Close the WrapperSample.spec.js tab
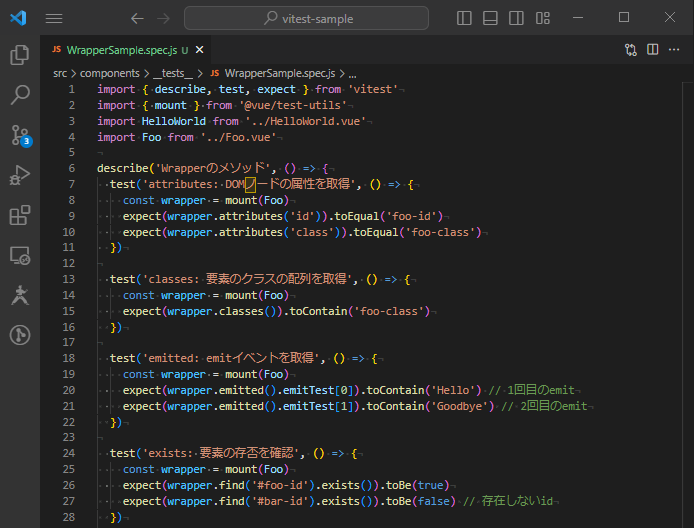The image size is (694, 528). (x=200, y=50)
